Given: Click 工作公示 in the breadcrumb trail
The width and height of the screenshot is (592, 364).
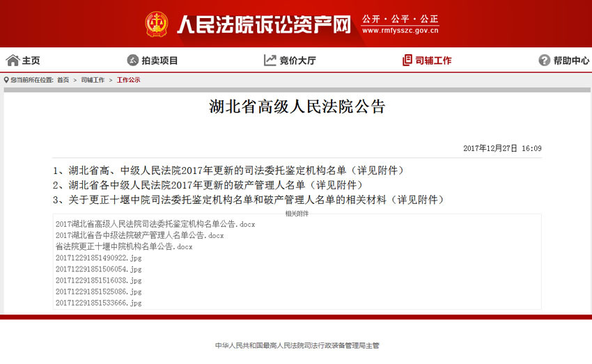Looking at the screenshot, I should [128, 80].
